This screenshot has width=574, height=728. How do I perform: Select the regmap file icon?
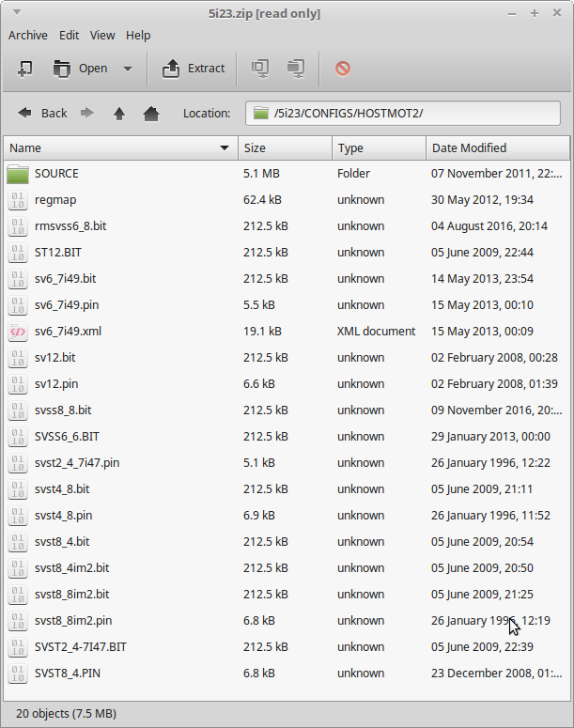click(18, 200)
